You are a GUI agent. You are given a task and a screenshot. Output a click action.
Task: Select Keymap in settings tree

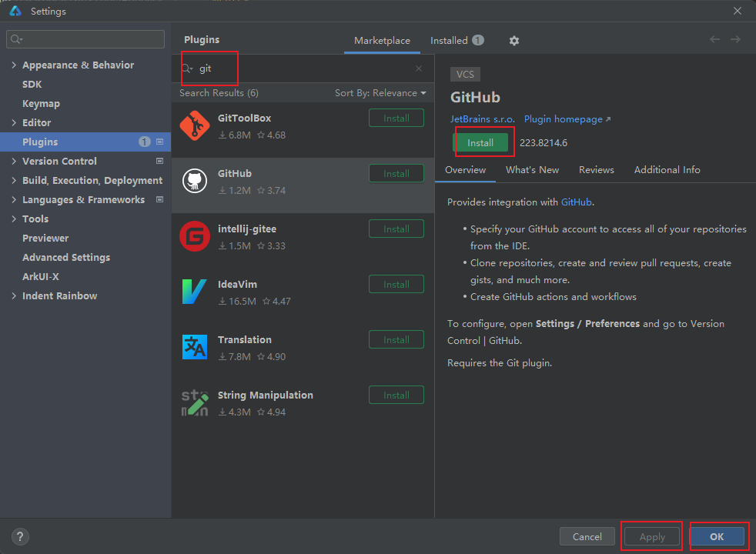tap(41, 103)
